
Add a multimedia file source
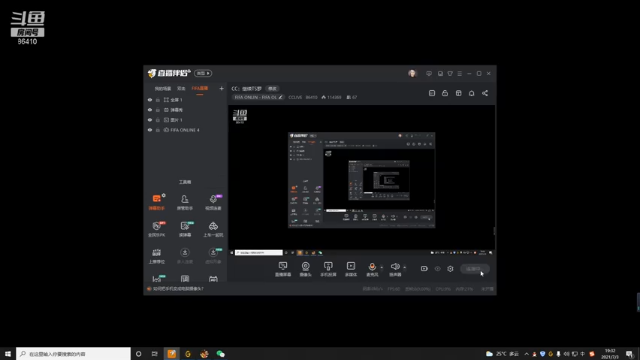[351, 269]
